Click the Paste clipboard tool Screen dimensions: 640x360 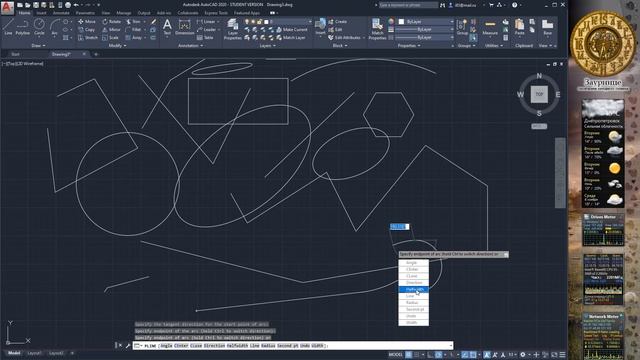pos(519,27)
